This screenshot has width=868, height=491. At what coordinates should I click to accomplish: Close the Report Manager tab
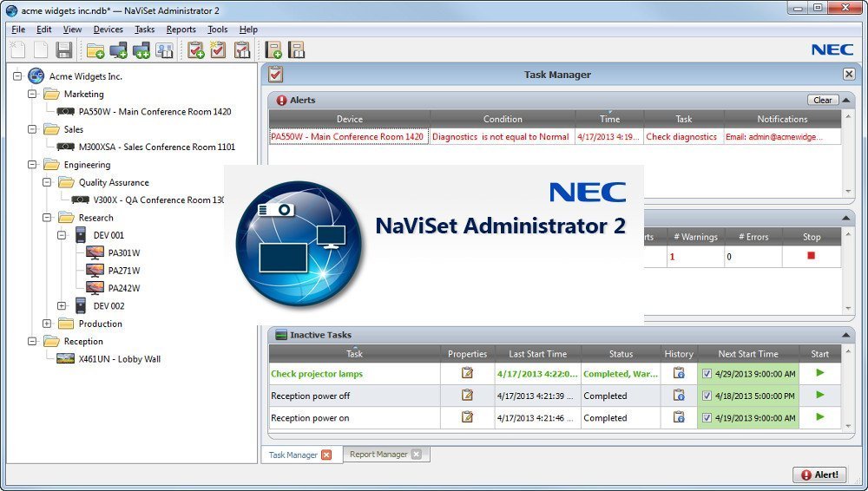[417, 454]
